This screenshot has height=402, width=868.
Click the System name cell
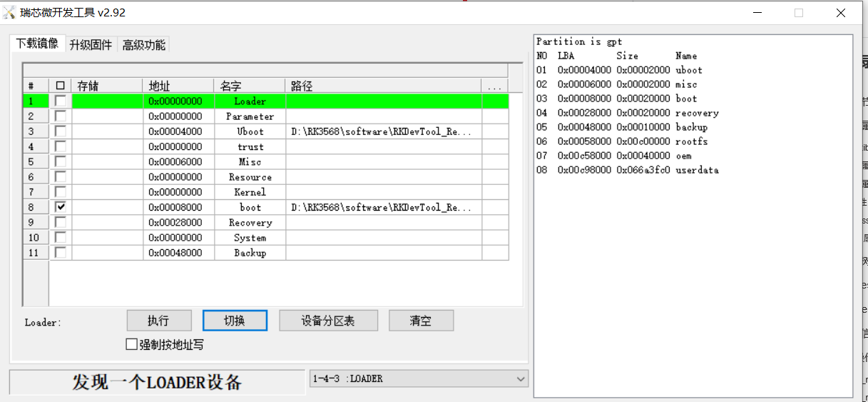pyautogui.click(x=250, y=237)
